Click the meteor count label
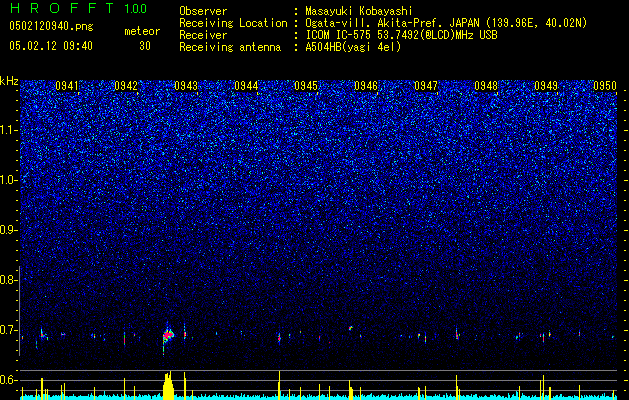629x400 pixels. tap(142, 31)
